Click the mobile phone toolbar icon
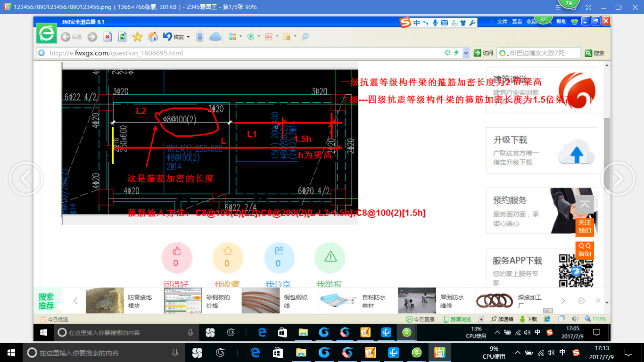644x362 pixels. pos(200,37)
